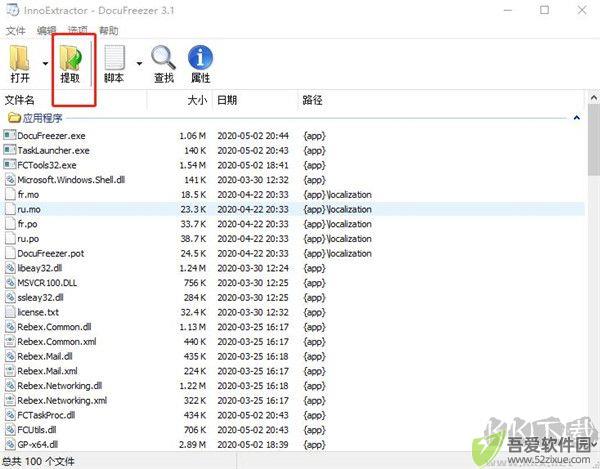Select the FCTools32.exe file icon
This screenshot has height=469, width=600.
[10, 165]
